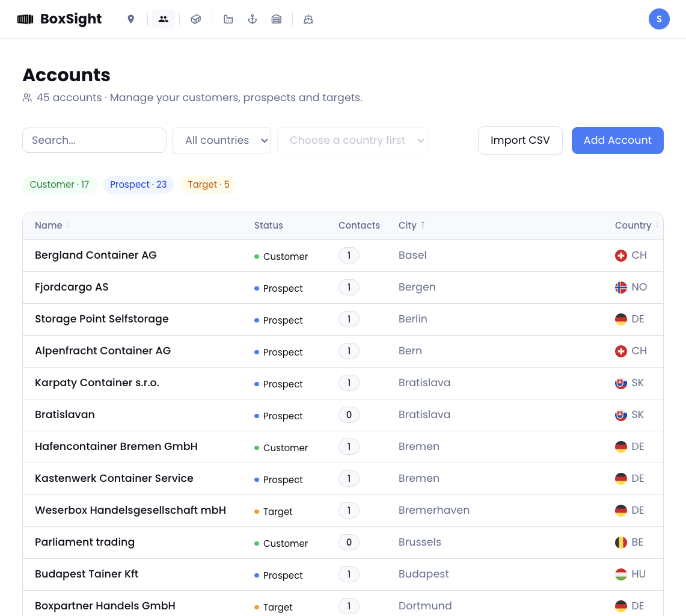
Task: Filter by Target · 5 chip
Action: pyautogui.click(x=208, y=185)
